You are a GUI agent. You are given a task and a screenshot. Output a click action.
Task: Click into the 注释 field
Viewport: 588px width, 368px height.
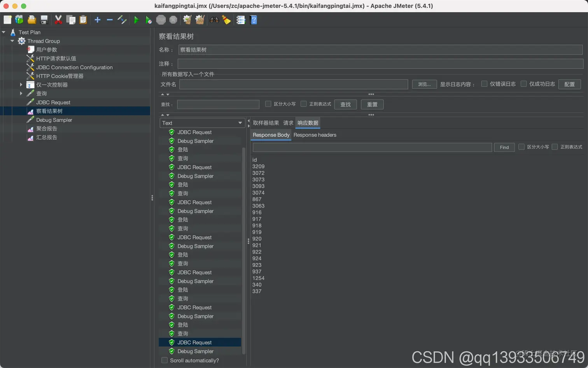[380, 64]
